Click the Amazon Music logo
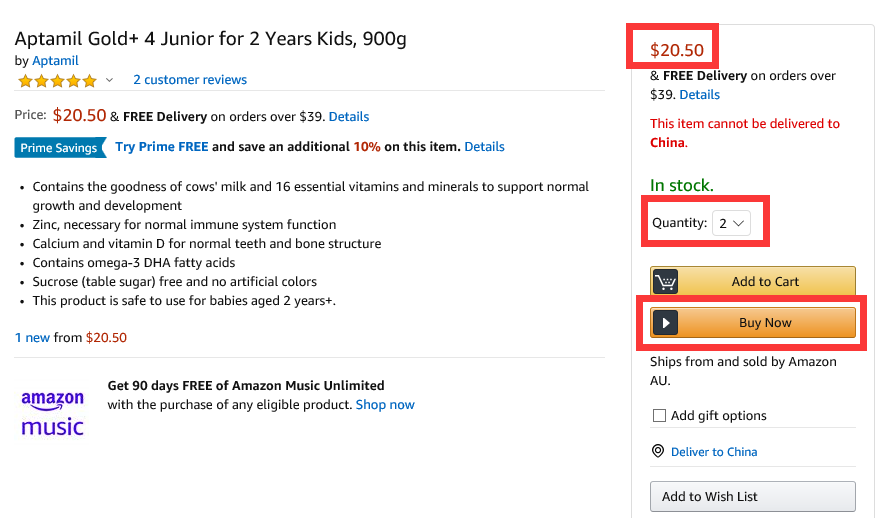875x518 pixels. (52, 413)
